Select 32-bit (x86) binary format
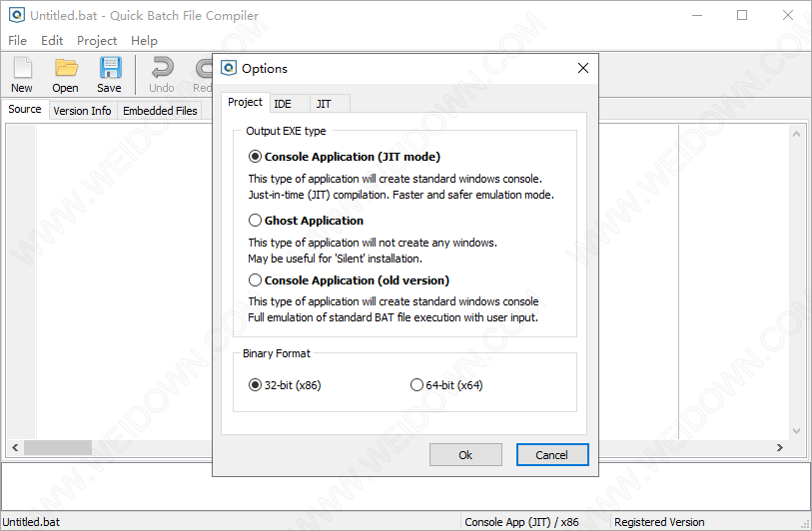This screenshot has width=812, height=531. click(256, 385)
